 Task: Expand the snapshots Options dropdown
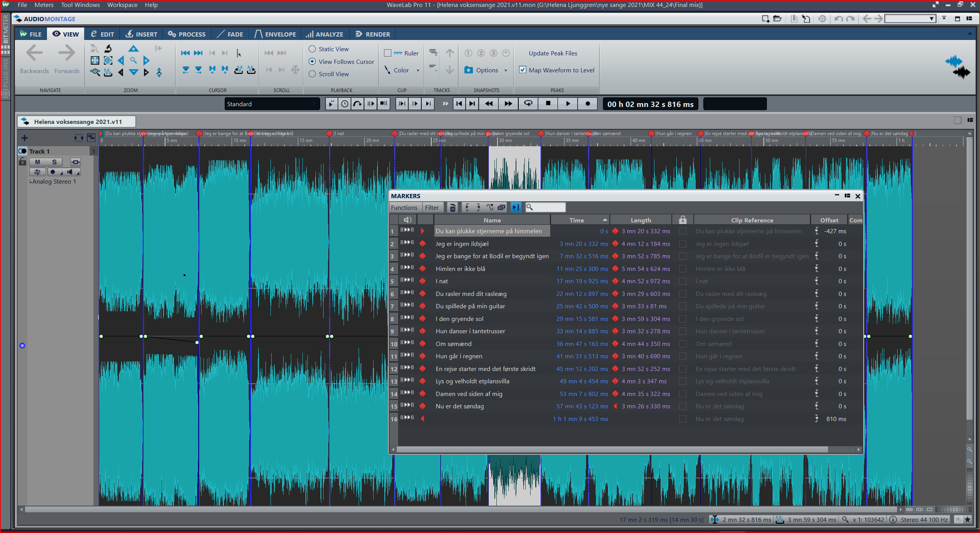point(506,70)
